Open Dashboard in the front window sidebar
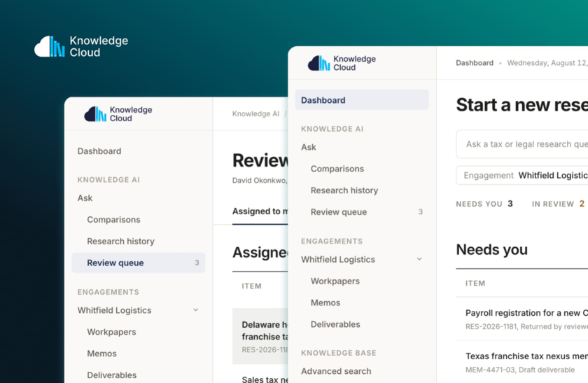This screenshot has width=588, height=383. pos(362,100)
